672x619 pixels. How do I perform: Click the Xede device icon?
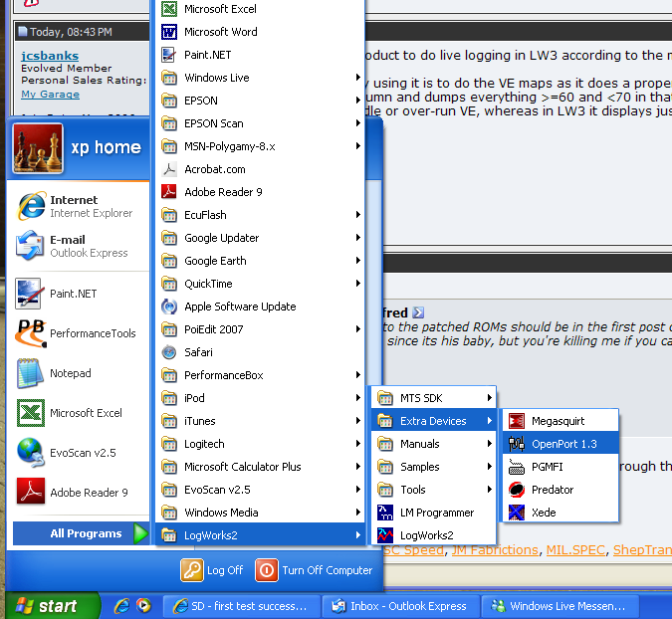tap(517, 513)
